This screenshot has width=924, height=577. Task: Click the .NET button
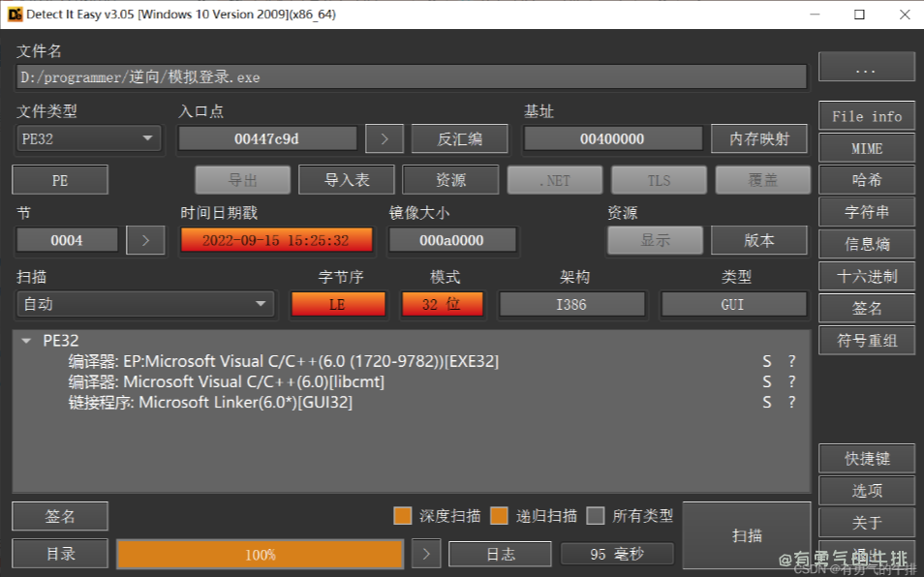coord(555,180)
